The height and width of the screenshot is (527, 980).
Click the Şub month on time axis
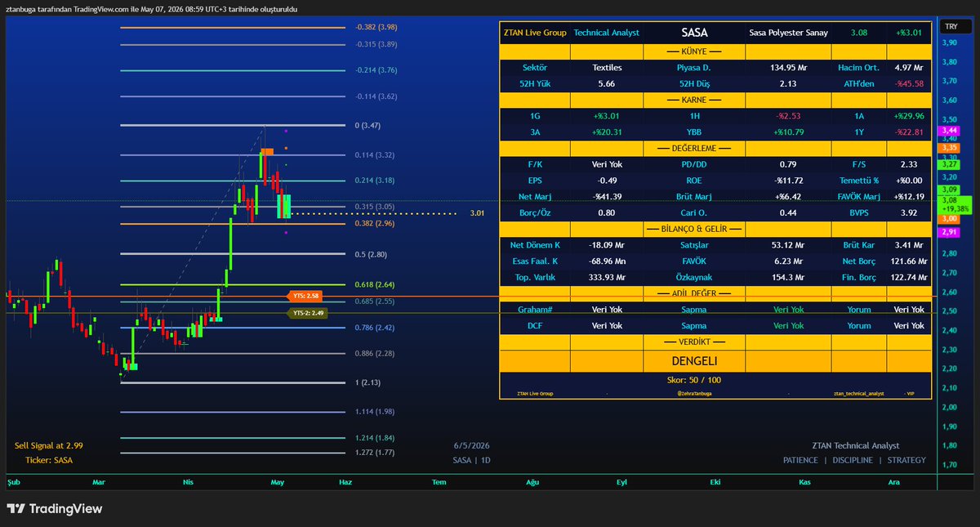[13, 482]
